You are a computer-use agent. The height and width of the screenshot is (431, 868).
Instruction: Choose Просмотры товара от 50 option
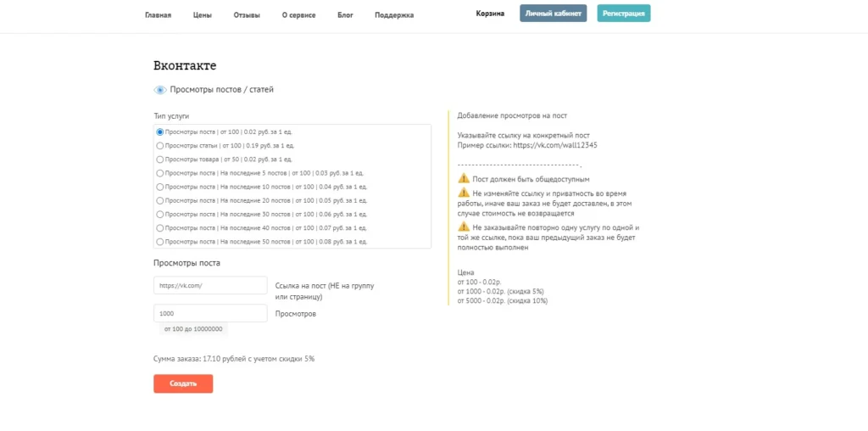click(x=160, y=160)
